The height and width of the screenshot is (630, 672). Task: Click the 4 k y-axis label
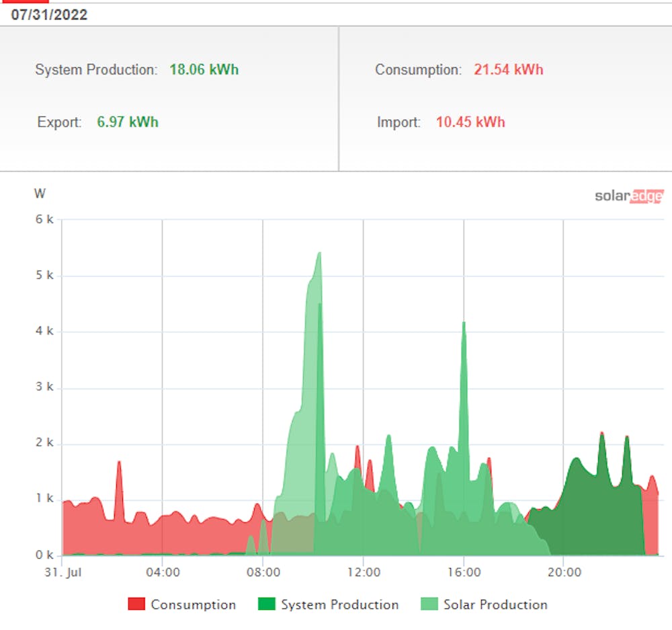(44, 331)
